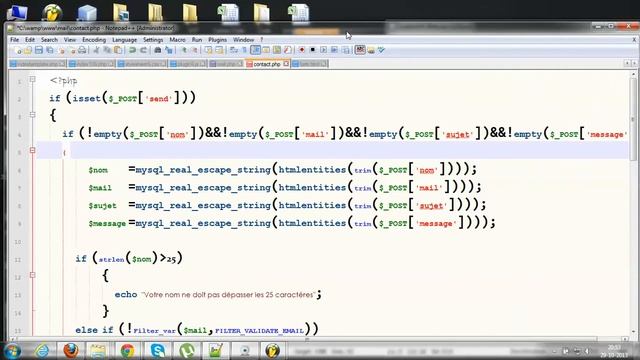Open Find with the binoculars icon

click(158, 50)
